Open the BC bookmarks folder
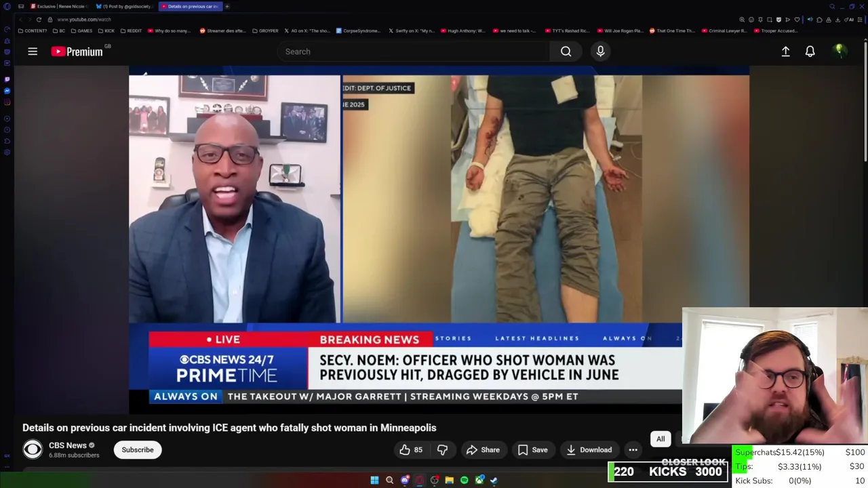 coord(59,30)
